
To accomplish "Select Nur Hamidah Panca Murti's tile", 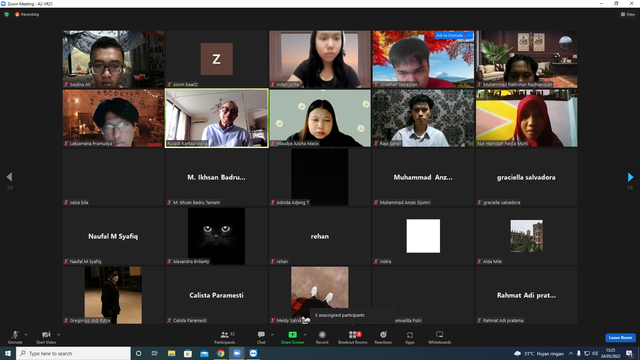I will [527, 118].
